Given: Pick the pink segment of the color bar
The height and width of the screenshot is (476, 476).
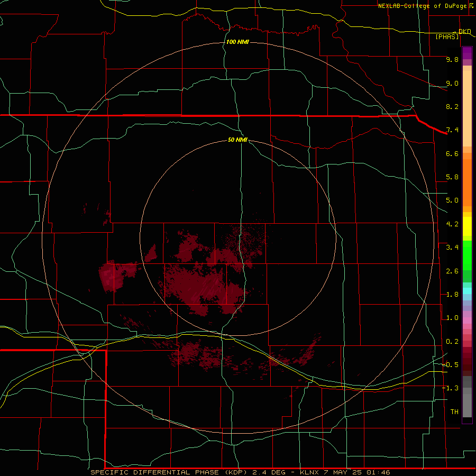Looking at the screenshot, I should 467,320.
